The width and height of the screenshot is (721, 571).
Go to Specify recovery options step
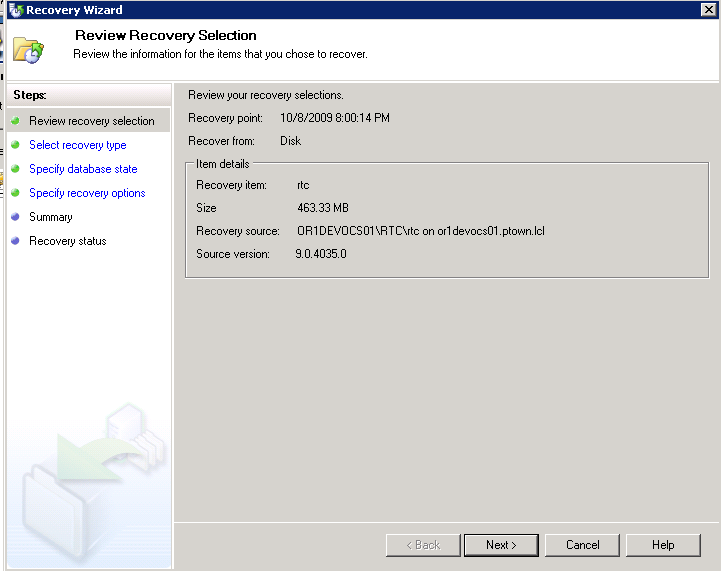87,193
